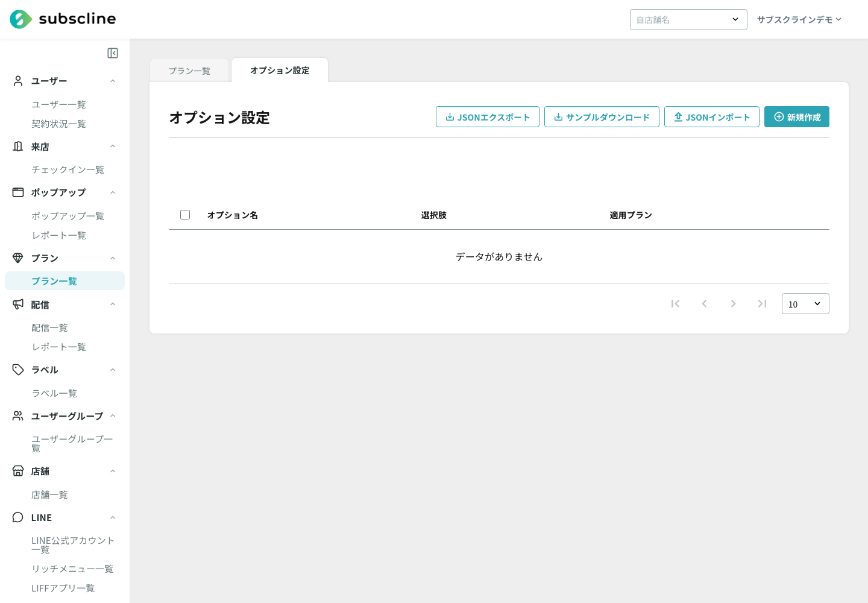Collapse the ユーザー section chevron

pos(113,81)
